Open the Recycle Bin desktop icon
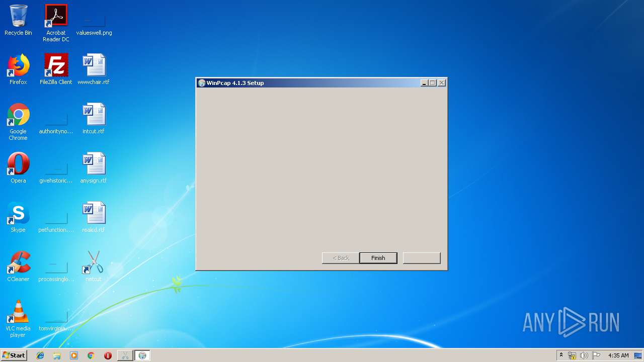This screenshot has height=362, width=644. pyautogui.click(x=18, y=20)
